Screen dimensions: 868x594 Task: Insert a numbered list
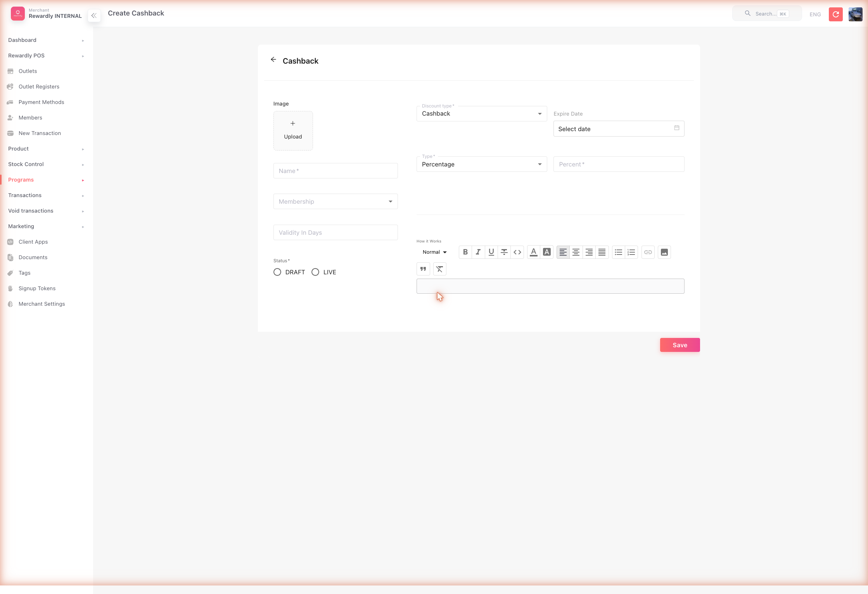tap(631, 252)
